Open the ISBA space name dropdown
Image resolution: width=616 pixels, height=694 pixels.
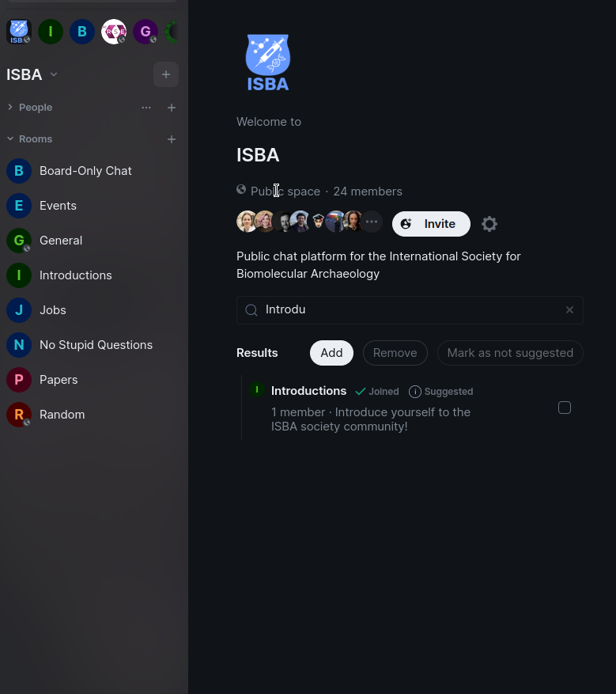[54, 74]
